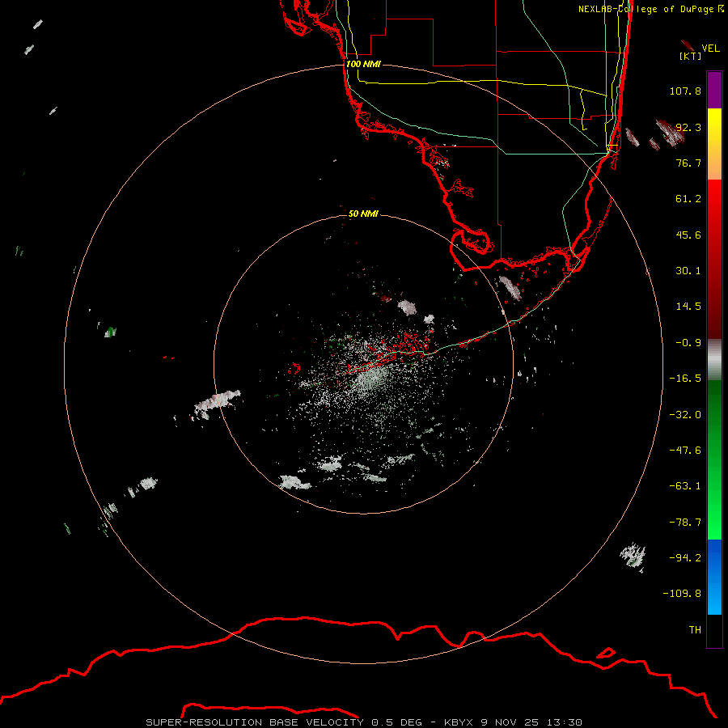Click the -63.1 velocity scale value
The image size is (728, 728).
[685, 486]
